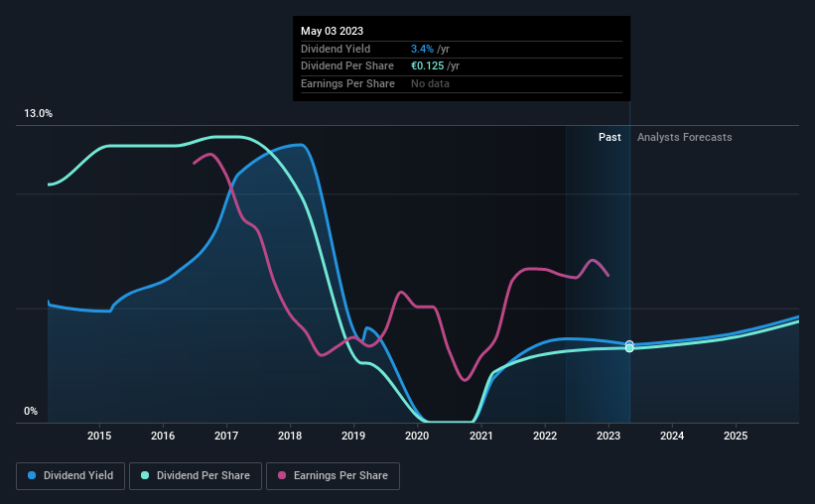Click the pink Earnings Per Share legend dot
This screenshot has height=504, width=815.
click(282, 475)
